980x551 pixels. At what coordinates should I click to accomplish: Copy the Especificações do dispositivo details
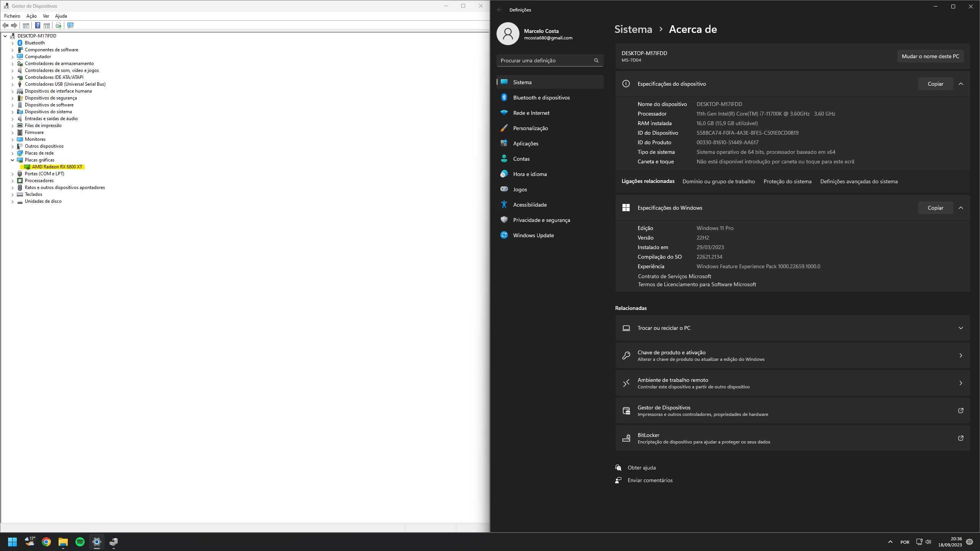[935, 84]
